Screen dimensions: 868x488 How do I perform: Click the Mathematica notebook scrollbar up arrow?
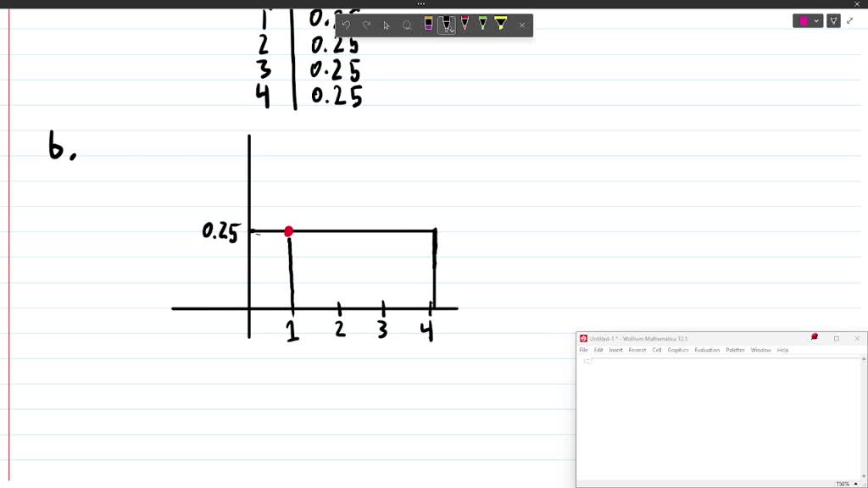point(864,359)
